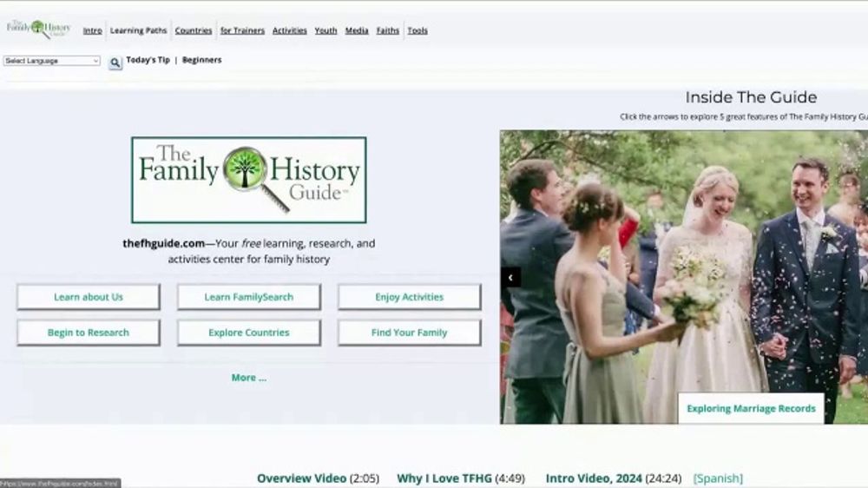The width and height of the screenshot is (868, 488).
Task: Play the Overview Video link
Action: tap(302, 478)
